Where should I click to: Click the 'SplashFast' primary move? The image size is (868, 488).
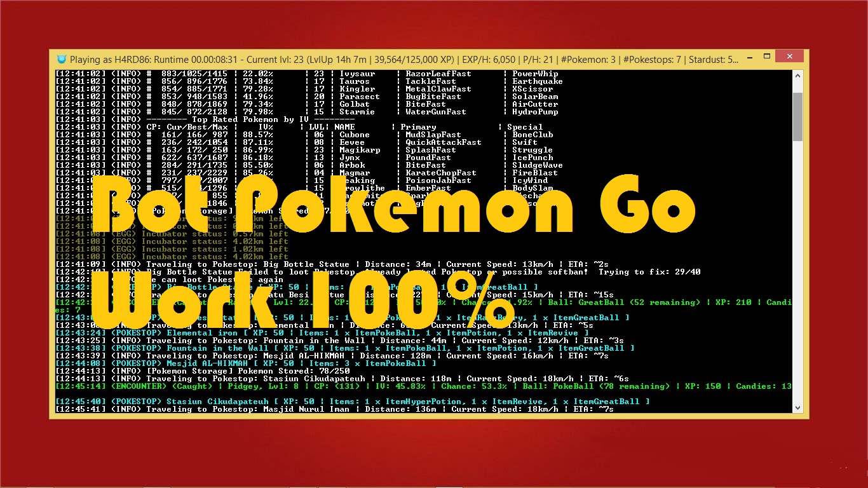tap(431, 150)
